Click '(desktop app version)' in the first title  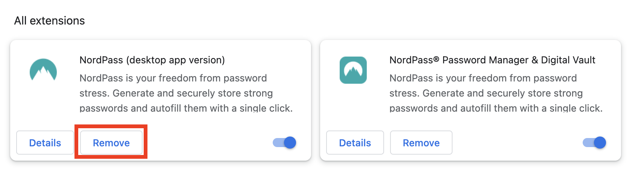click(175, 60)
